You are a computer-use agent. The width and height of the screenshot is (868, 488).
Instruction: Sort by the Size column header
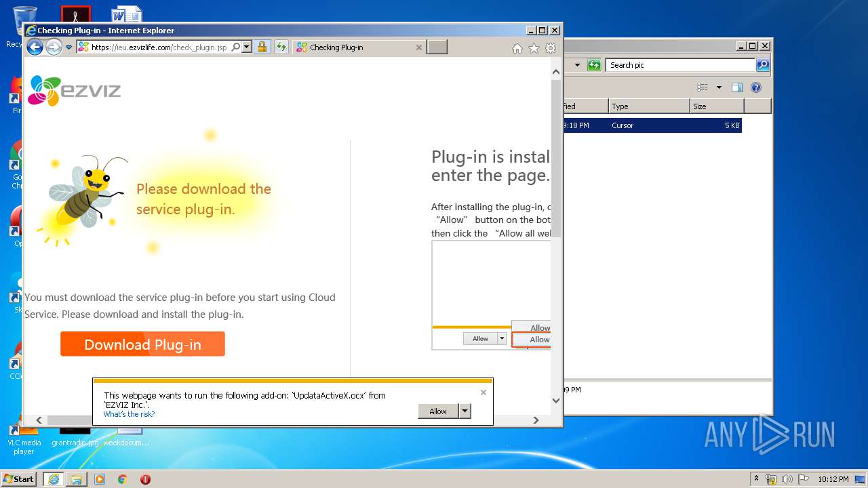pyautogui.click(x=717, y=106)
